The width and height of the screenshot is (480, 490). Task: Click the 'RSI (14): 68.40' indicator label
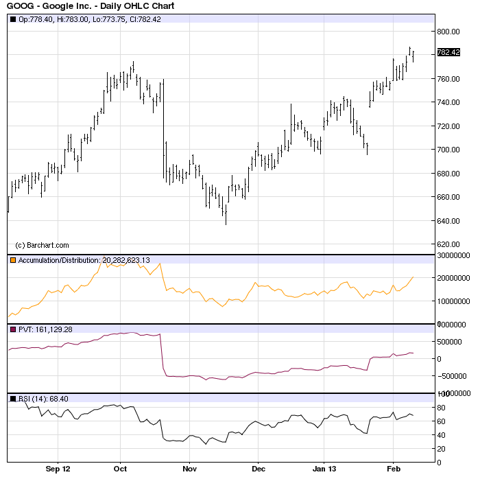[43, 399]
